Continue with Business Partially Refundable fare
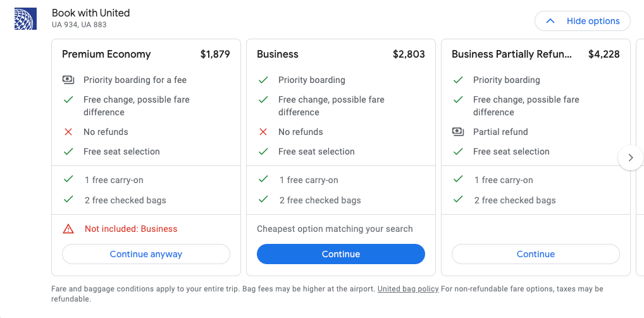The height and width of the screenshot is (318, 644). click(536, 254)
